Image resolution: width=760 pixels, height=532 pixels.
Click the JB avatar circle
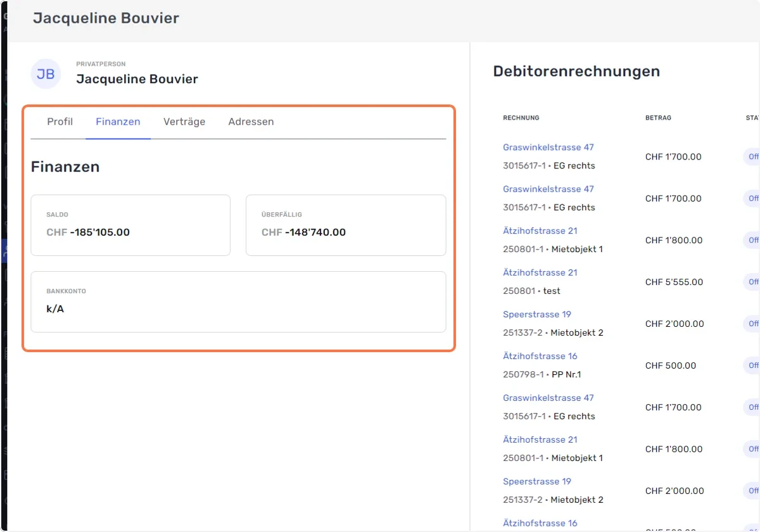(46, 74)
